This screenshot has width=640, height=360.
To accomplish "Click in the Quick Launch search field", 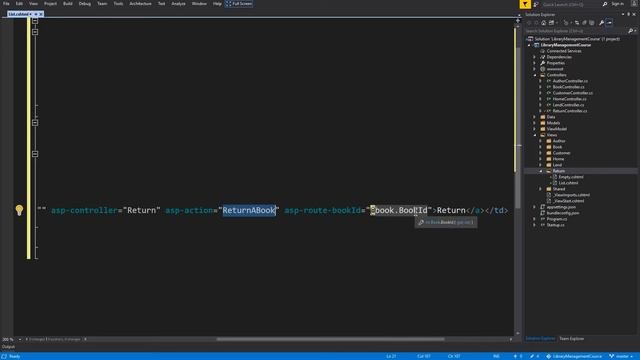I will click(x=571, y=4).
